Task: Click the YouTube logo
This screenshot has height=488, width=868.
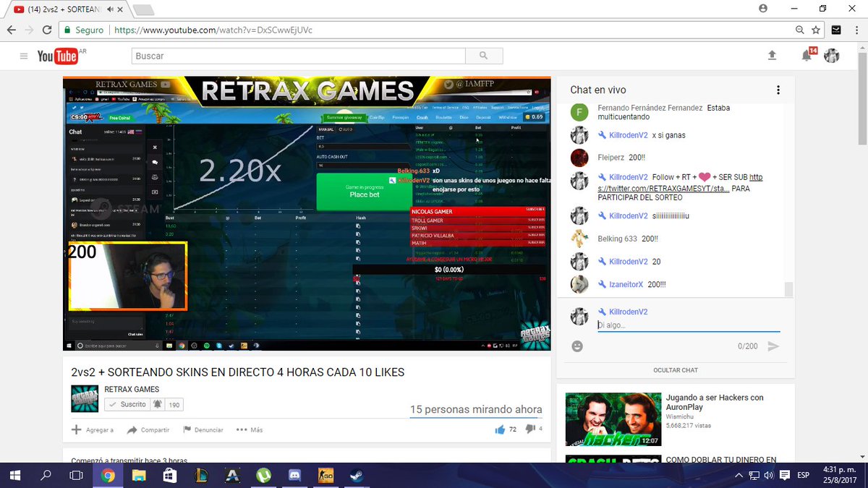Action: (58, 56)
